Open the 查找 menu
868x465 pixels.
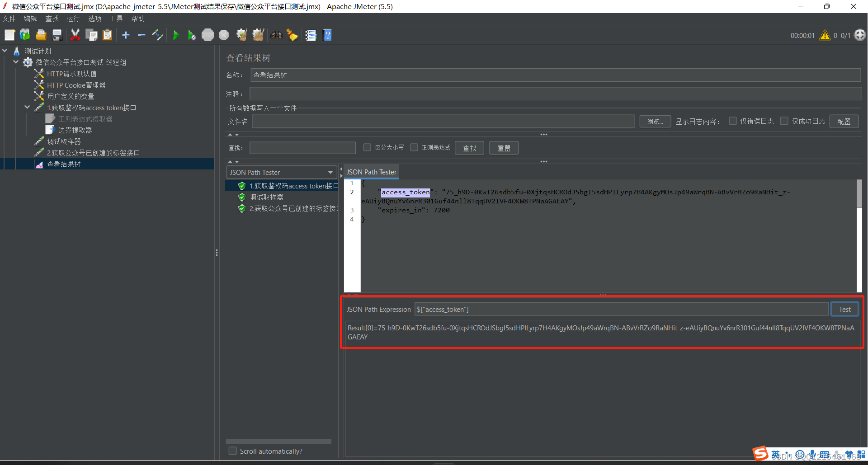pyautogui.click(x=52, y=19)
